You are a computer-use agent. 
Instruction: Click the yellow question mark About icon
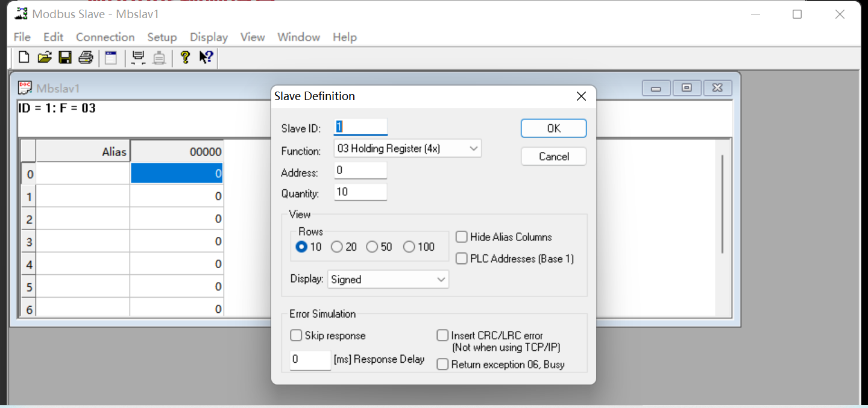click(x=185, y=57)
